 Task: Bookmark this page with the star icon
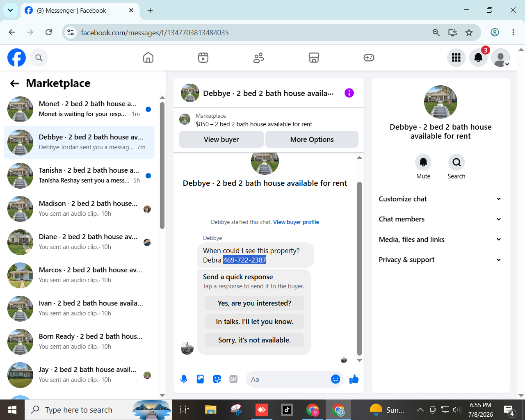click(x=469, y=32)
